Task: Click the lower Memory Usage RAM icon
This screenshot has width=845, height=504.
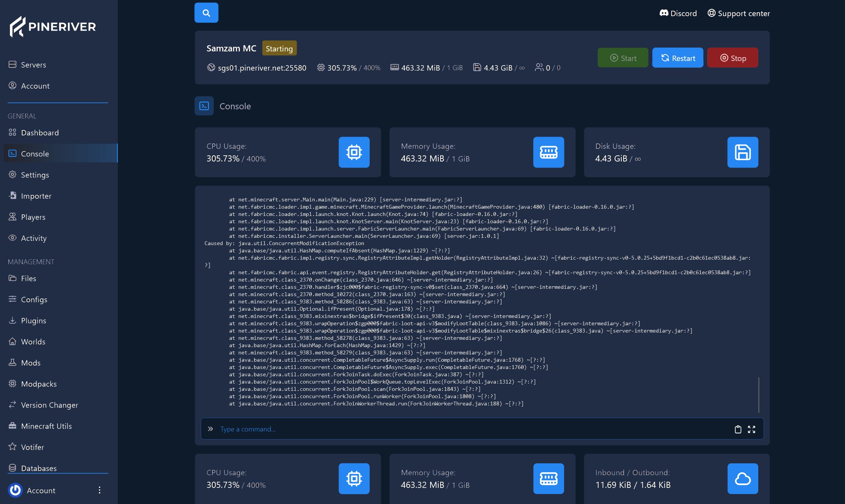Action: click(548, 479)
